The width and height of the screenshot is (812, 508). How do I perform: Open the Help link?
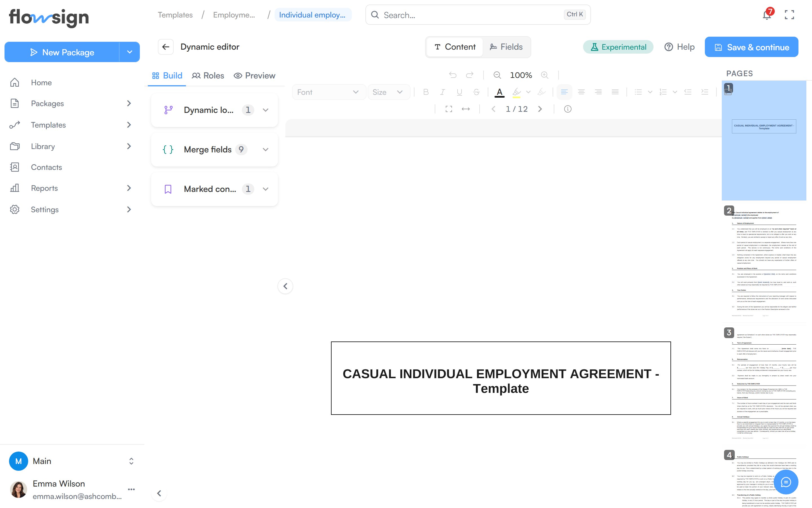679,47
